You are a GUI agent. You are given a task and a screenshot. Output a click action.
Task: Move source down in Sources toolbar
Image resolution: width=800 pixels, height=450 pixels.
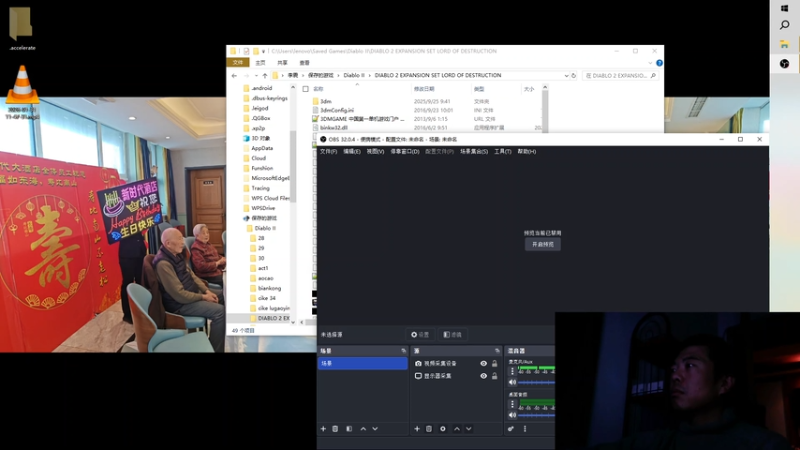click(x=468, y=429)
